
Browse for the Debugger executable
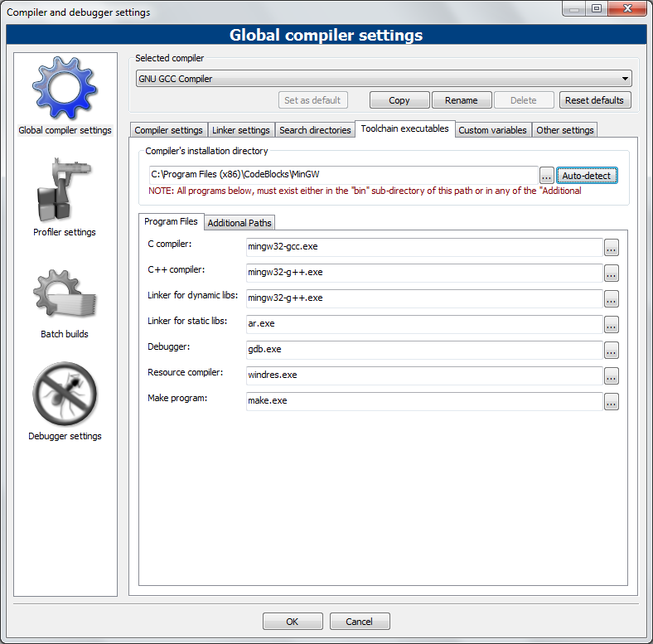click(x=612, y=350)
